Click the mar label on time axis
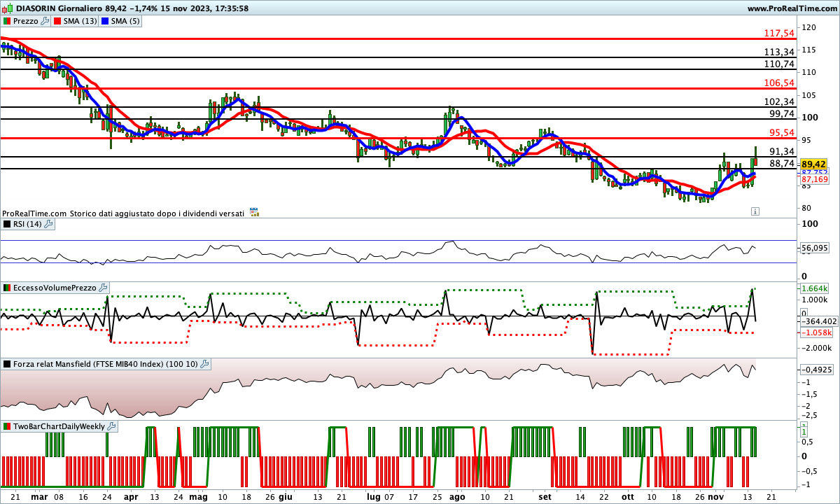This screenshot has width=840, height=504. pyautogui.click(x=40, y=496)
